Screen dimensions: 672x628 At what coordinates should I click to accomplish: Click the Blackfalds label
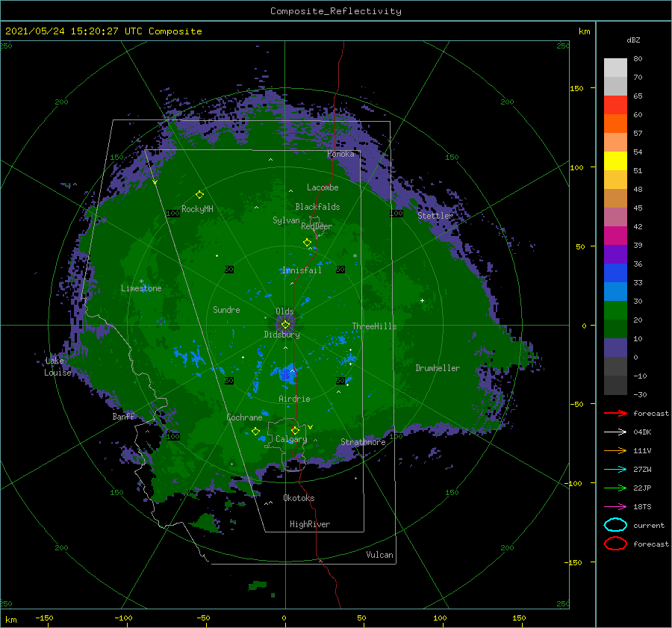tap(317, 207)
